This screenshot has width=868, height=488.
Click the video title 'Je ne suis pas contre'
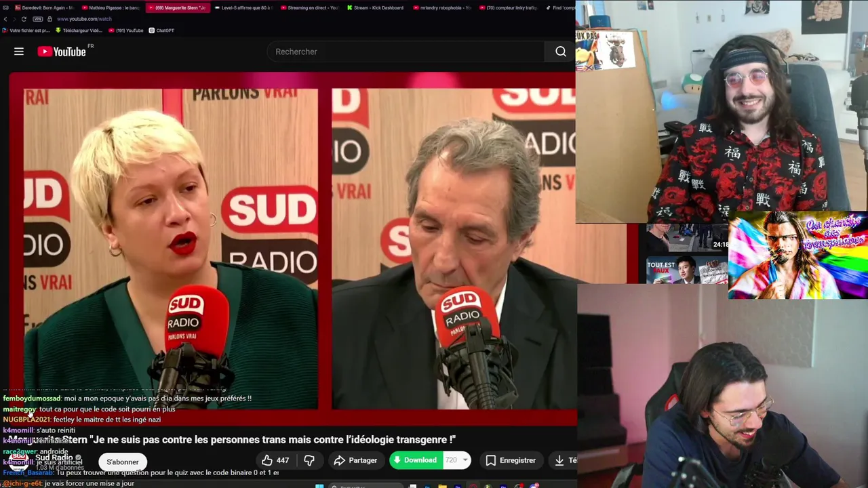(x=231, y=440)
